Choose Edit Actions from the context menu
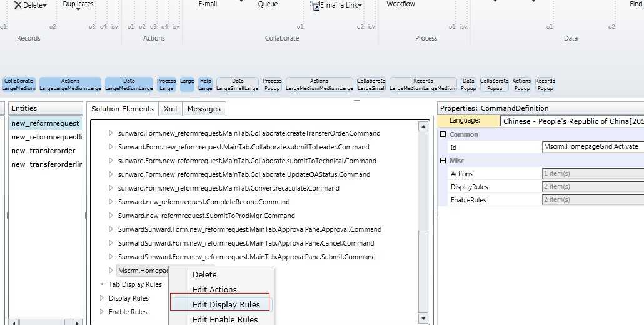This screenshot has height=325, width=644. [x=215, y=290]
